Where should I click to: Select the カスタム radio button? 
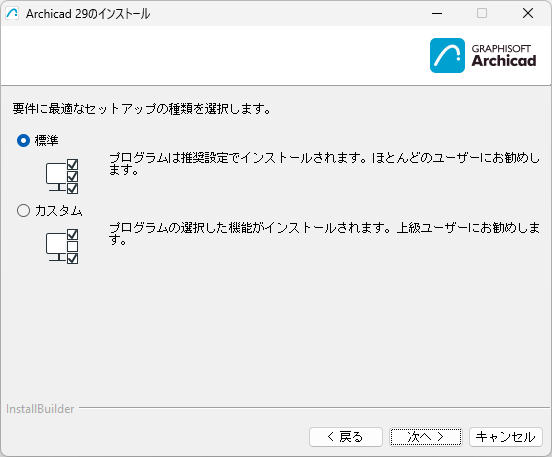[x=24, y=211]
